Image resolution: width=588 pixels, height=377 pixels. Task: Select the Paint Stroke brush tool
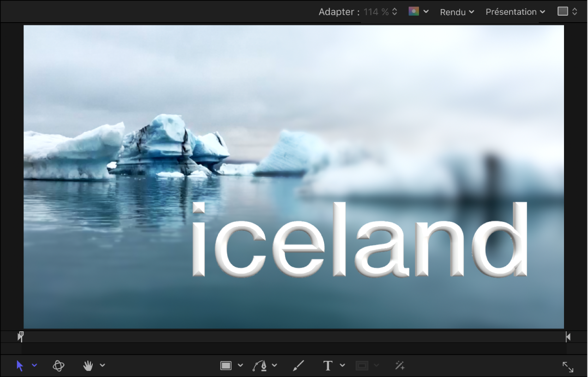(299, 366)
